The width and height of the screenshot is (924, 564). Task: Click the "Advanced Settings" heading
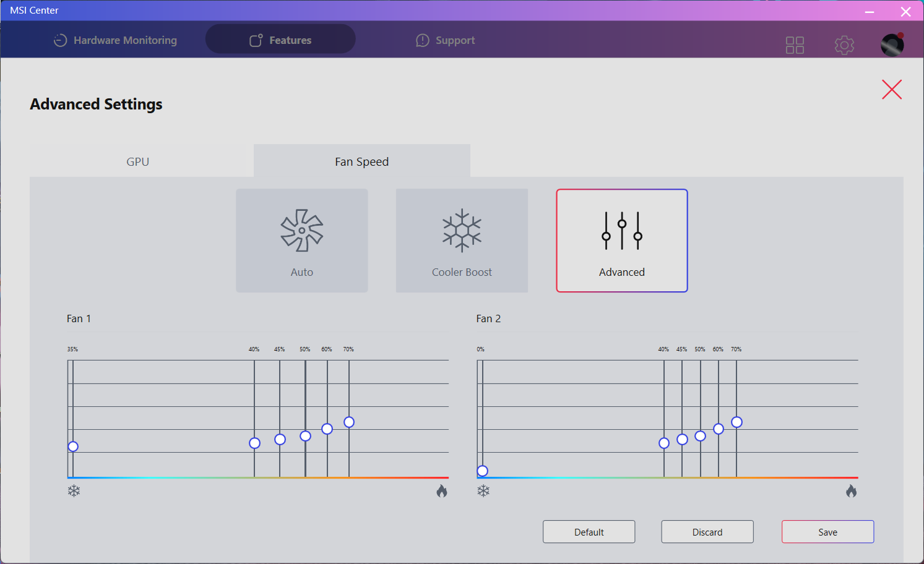click(x=97, y=104)
